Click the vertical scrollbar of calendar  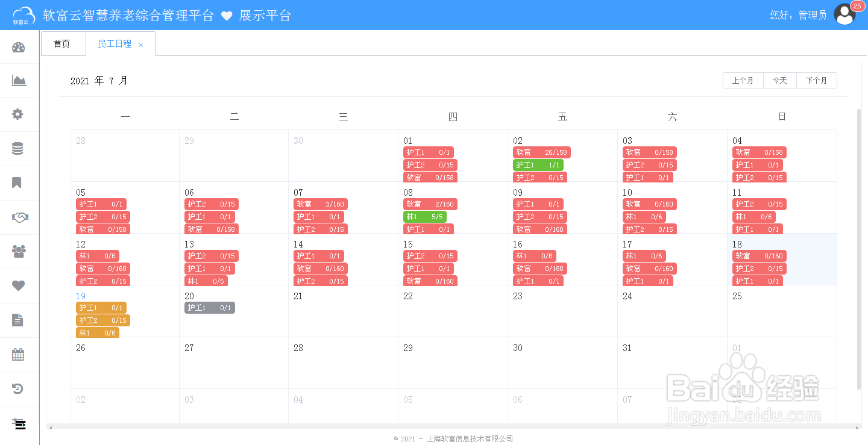pos(859,249)
